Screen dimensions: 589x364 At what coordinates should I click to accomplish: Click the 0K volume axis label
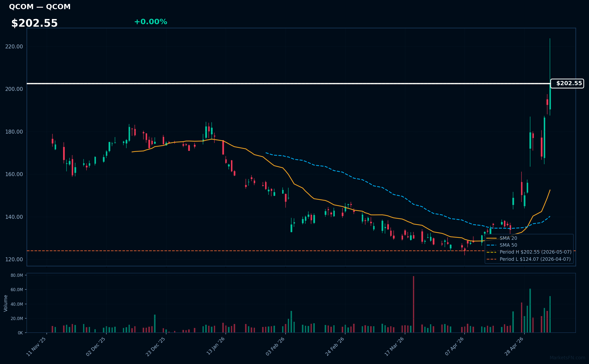click(x=20, y=333)
